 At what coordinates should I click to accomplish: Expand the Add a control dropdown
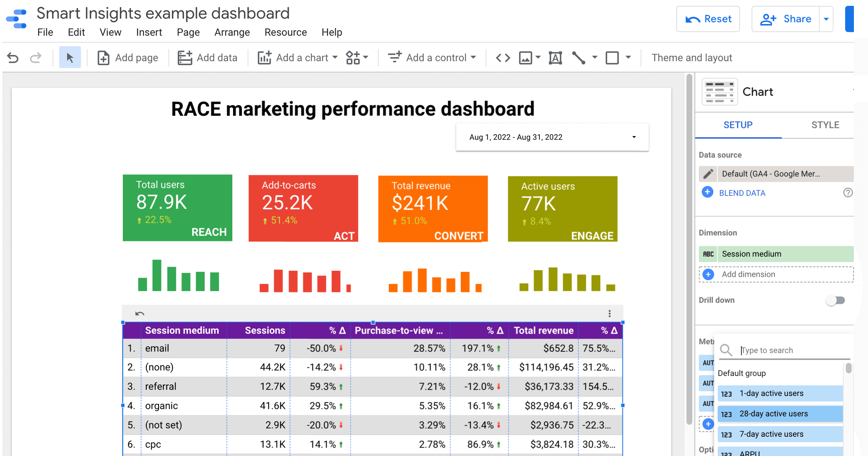[x=473, y=58]
